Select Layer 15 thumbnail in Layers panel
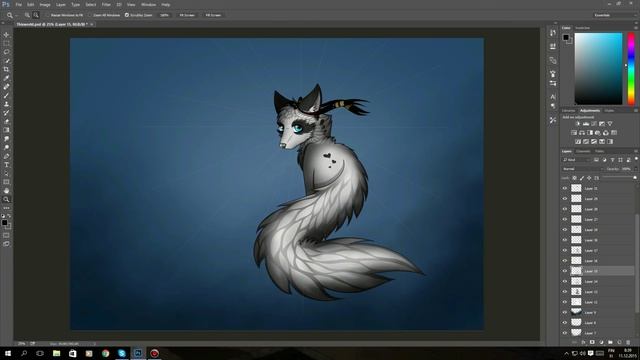Screen dimensions: 640x360 click(x=576, y=271)
